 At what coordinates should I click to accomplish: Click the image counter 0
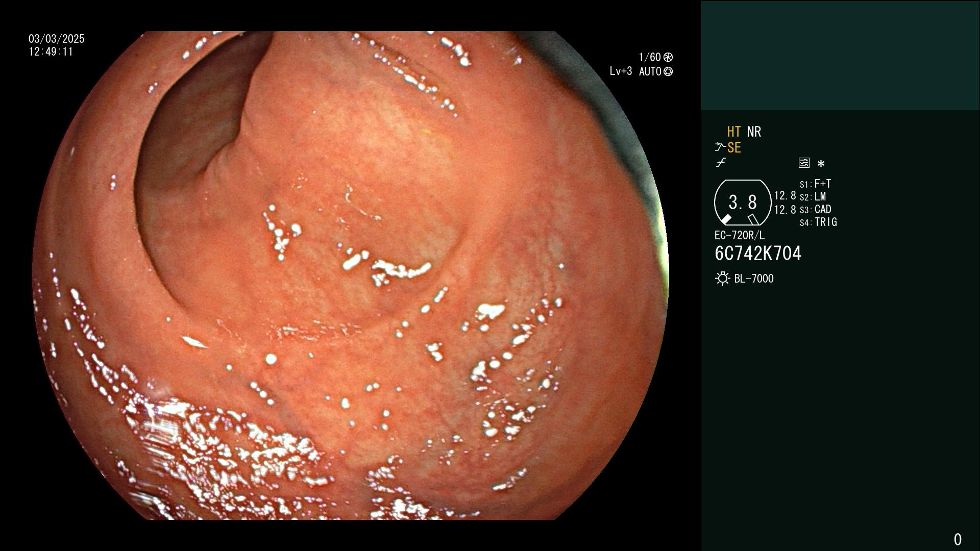click(x=958, y=539)
